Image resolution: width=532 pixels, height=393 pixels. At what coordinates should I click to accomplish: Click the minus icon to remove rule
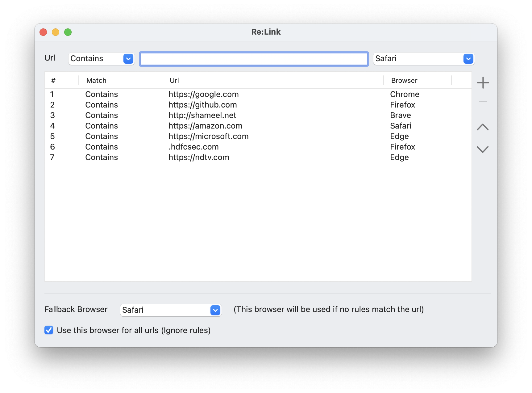[483, 102]
